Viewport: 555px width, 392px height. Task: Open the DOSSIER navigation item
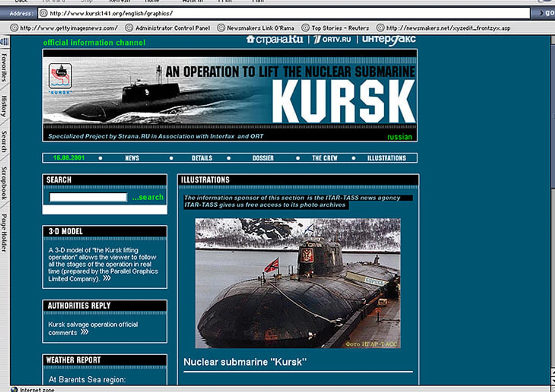[263, 158]
